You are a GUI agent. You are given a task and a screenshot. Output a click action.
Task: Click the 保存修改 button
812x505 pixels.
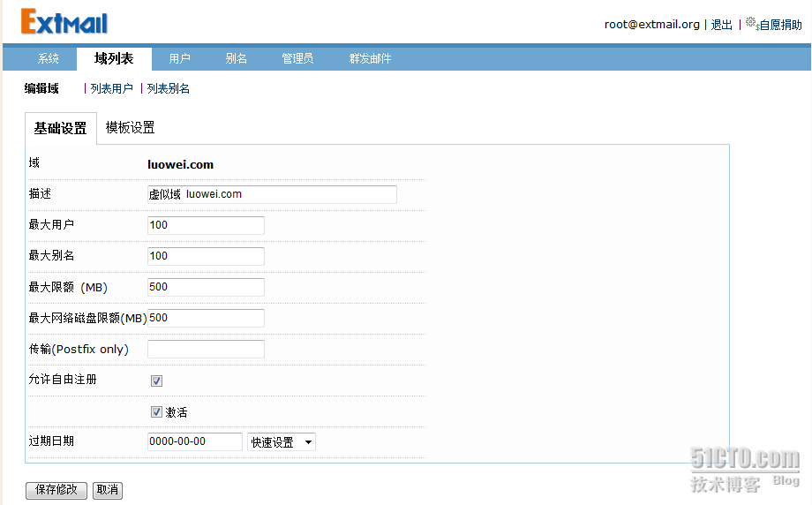tap(56, 490)
